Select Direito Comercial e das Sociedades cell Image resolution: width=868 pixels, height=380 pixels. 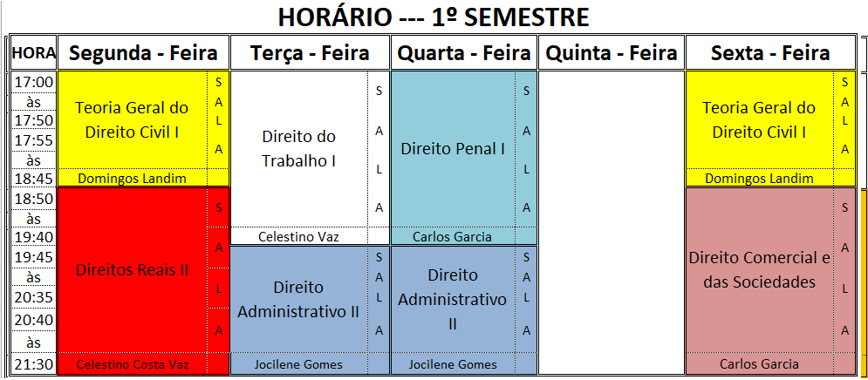click(x=759, y=269)
